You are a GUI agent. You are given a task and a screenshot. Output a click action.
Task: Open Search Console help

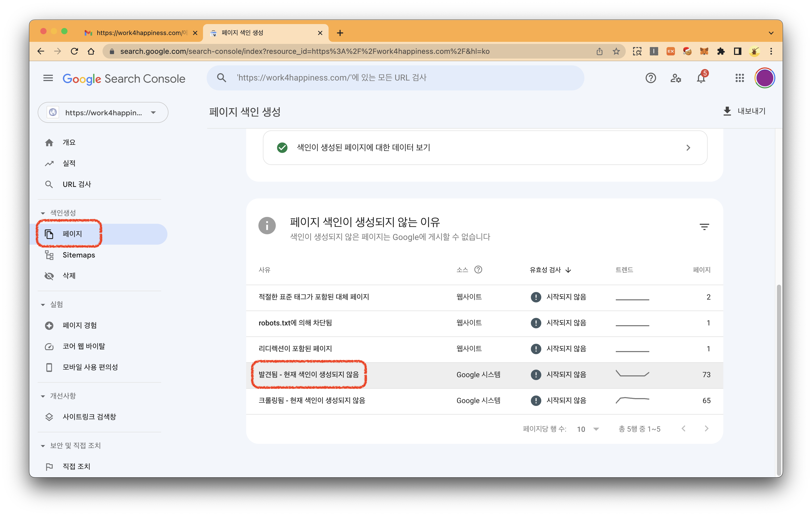tap(651, 78)
